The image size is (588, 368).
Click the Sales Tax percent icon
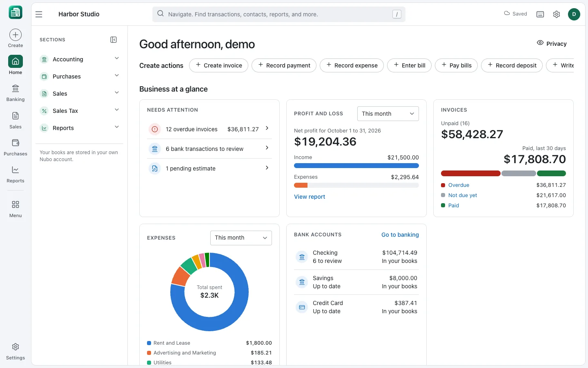point(44,111)
